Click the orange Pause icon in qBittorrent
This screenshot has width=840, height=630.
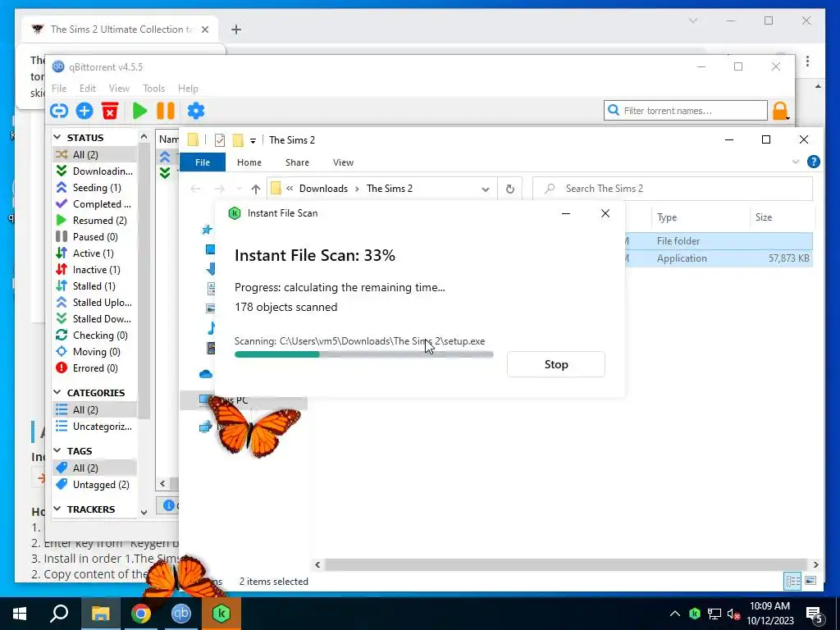pyautogui.click(x=166, y=111)
